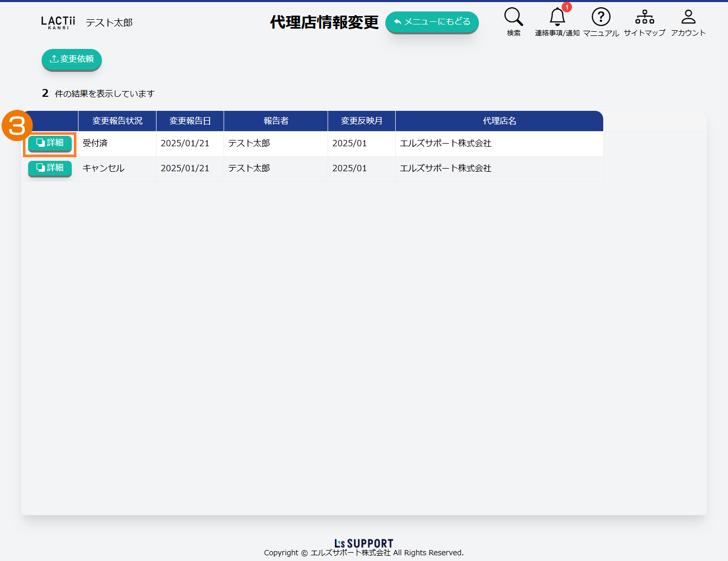Open the search magnifier icon
The image size is (728, 561).
pos(513,17)
